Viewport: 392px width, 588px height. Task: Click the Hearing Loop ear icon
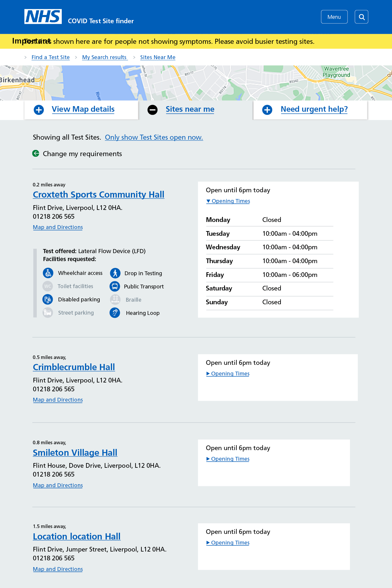point(115,313)
